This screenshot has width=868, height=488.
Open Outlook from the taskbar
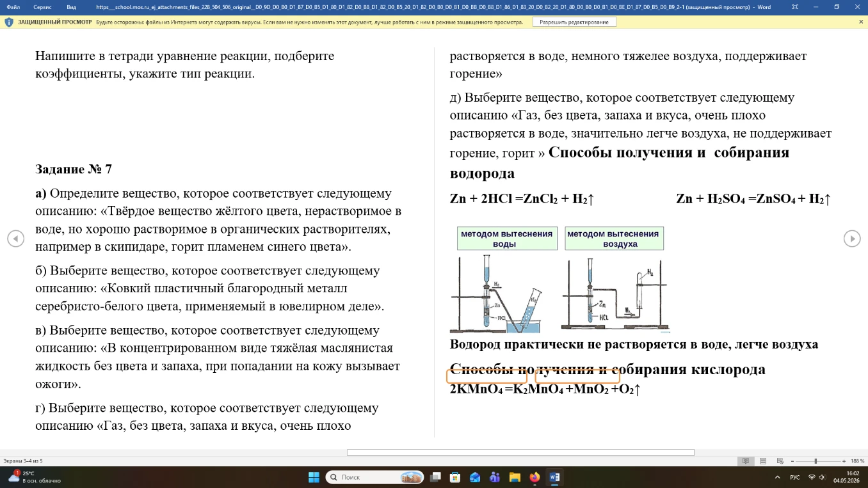coord(475,477)
